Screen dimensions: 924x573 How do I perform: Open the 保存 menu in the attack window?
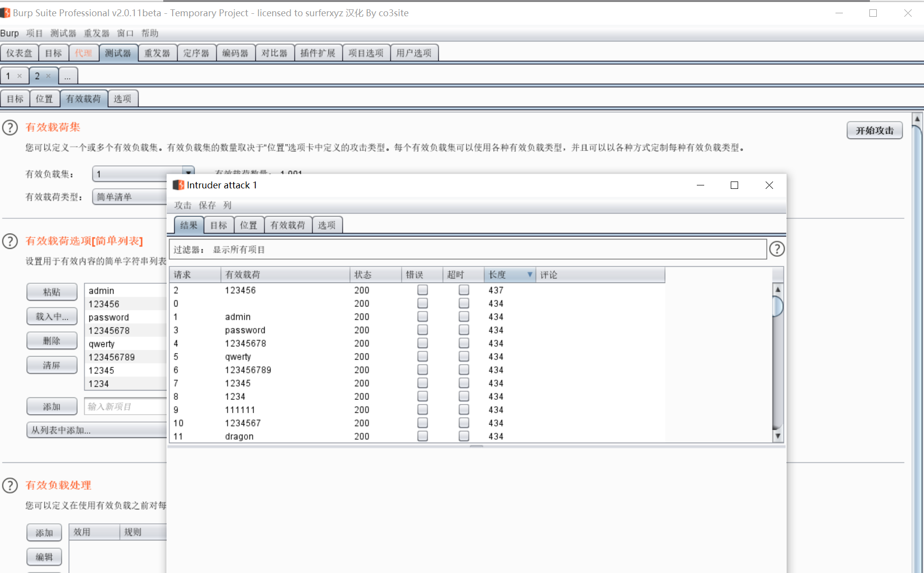[207, 205]
